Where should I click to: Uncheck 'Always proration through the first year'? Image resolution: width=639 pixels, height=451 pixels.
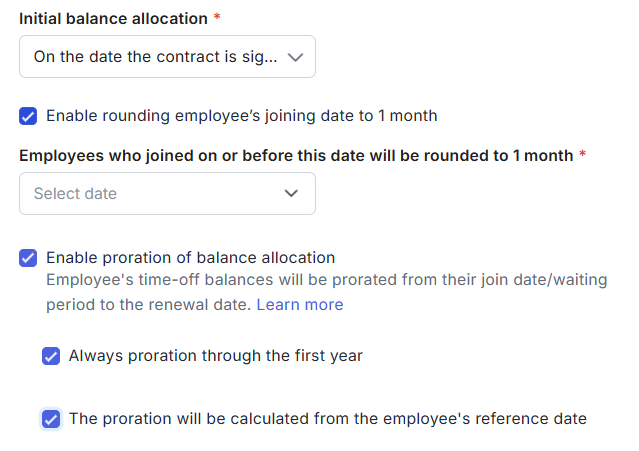coord(51,356)
